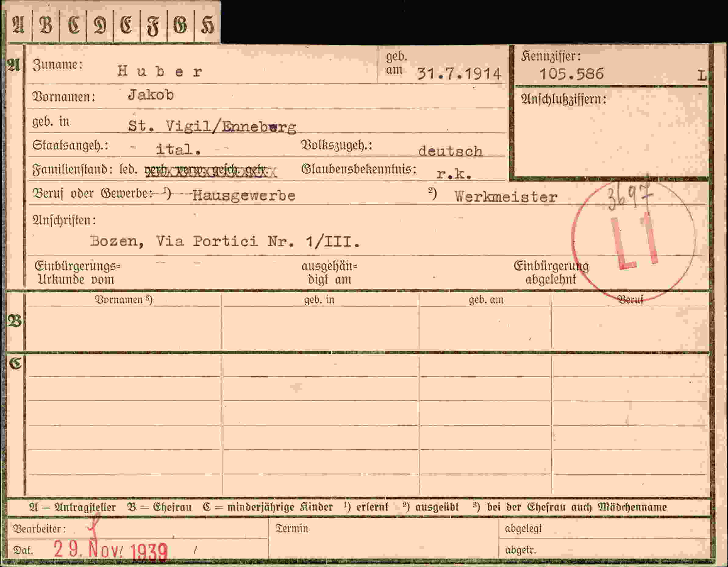Click the red 'L1' circular stamp
The height and width of the screenshot is (567, 728).
[634, 240]
